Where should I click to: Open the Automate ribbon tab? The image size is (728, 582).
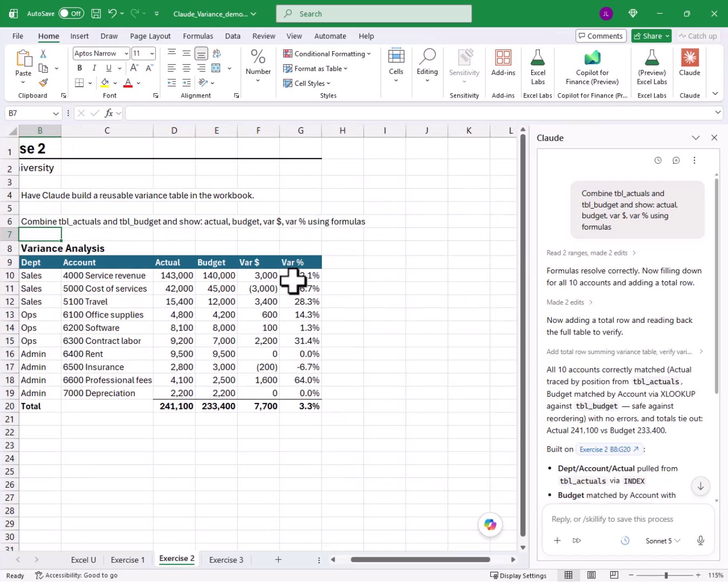point(330,36)
